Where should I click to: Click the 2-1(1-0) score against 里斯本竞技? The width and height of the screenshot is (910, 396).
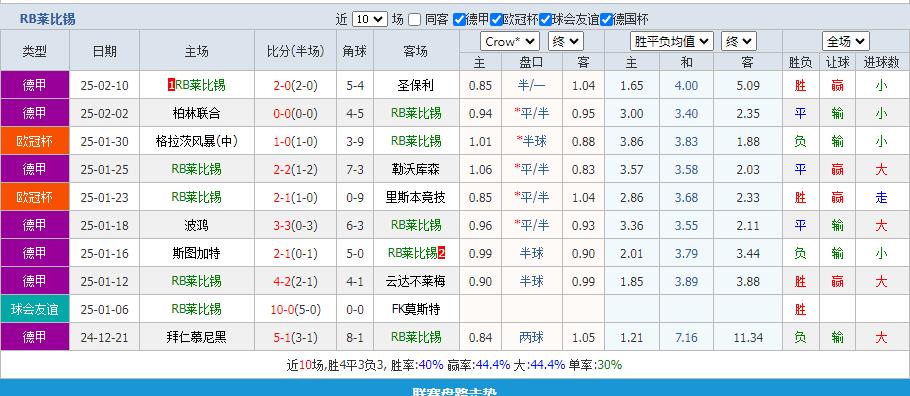click(x=295, y=197)
